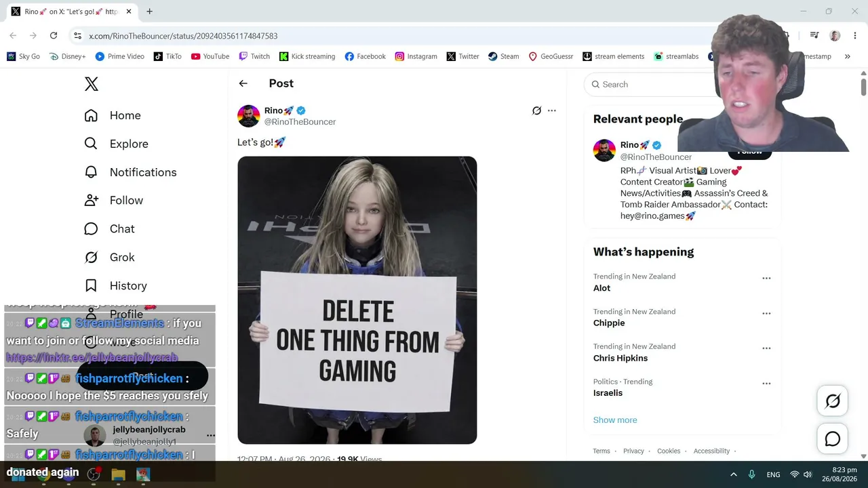Open the Facebook bookmark

pyautogui.click(x=366, y=56)
